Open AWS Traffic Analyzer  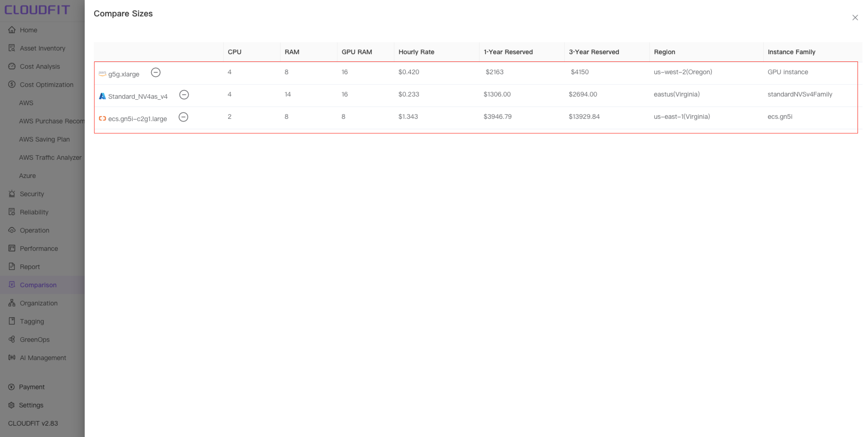tap(51, 158)
